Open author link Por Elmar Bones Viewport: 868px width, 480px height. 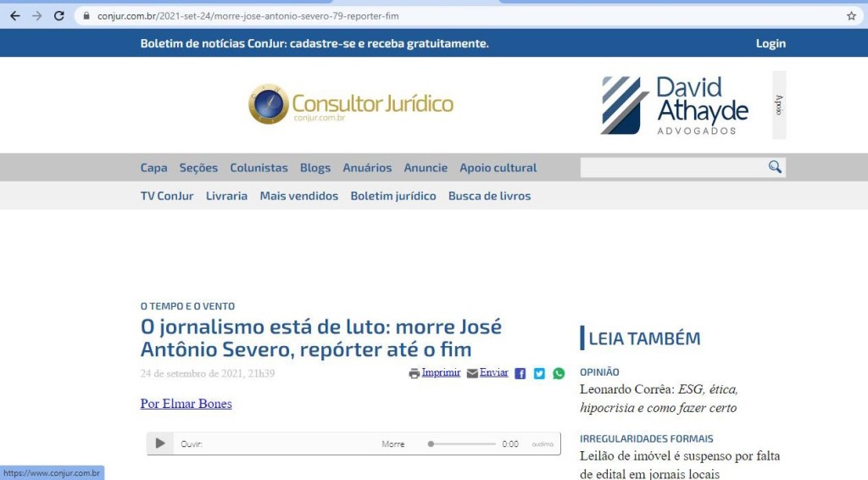[186, 404]
